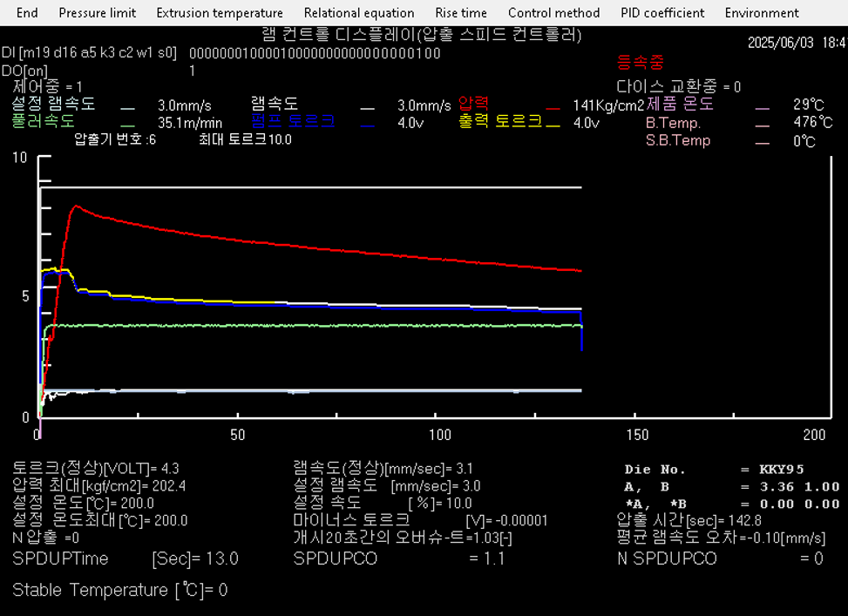This screenshot has height=616, width=848.
Task: Open the Pressure limit menu
Action: click(x=97, y=13)
